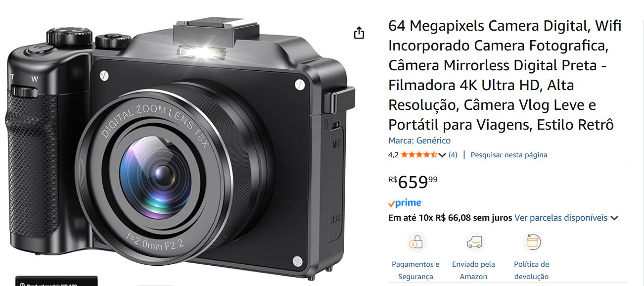The width and height of the screenshot is (644, 286).
Task: Click the R$ 659,99 price
Action: tap(413, 182)
